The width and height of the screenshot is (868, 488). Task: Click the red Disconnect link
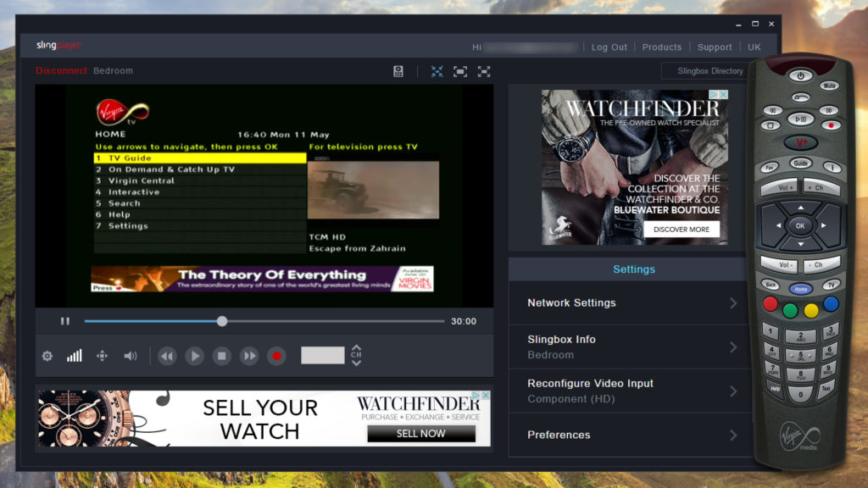point(61,71)
